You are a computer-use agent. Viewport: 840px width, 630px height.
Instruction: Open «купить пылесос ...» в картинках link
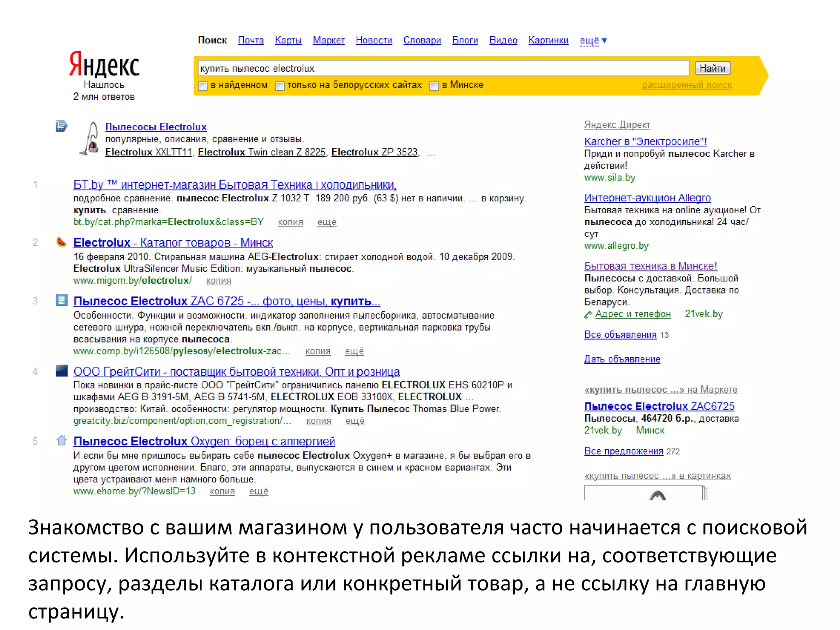click(657, 476)
